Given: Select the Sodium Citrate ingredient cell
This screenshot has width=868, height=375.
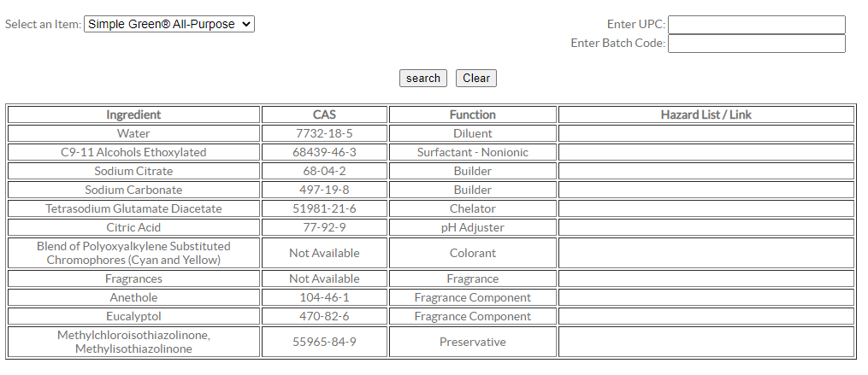Looking at the screenshot, I should pos(133,171).
